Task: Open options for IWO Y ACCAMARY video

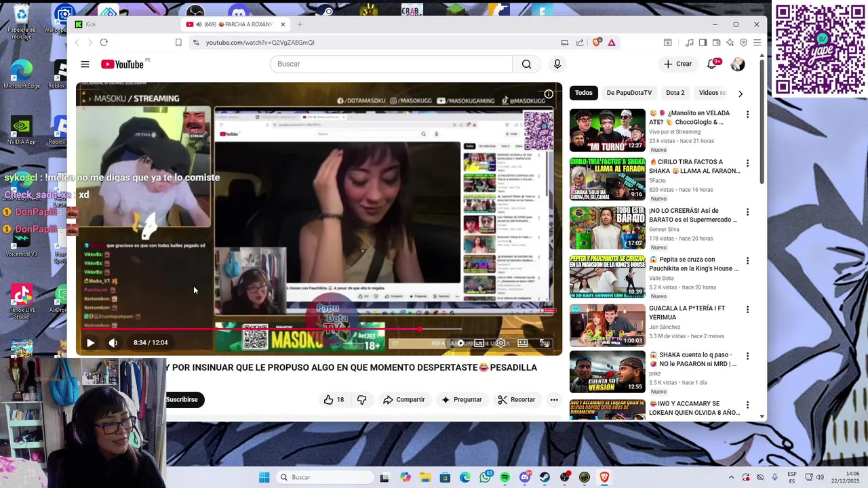Action: point(747,405)
